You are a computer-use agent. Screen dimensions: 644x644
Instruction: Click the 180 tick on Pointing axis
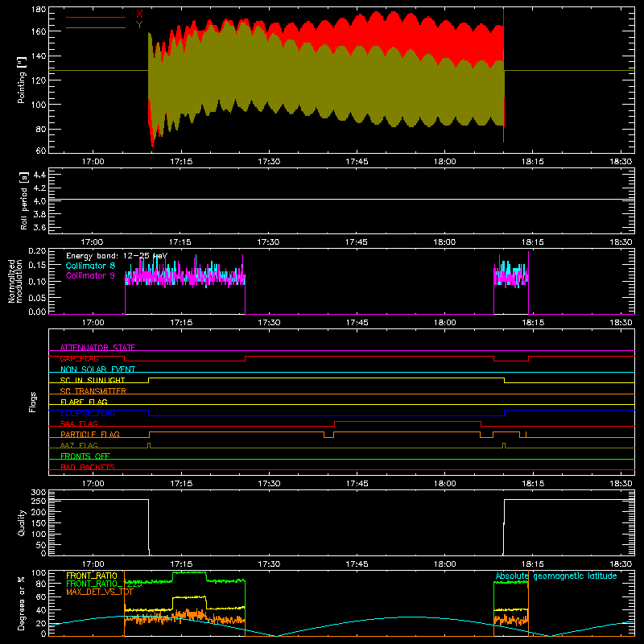point(39,10)
